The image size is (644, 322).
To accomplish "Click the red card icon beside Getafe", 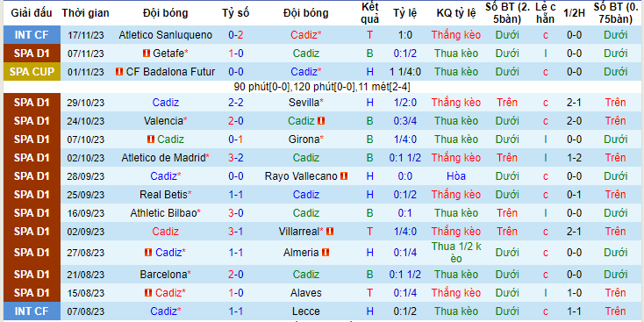I will 147,54.
